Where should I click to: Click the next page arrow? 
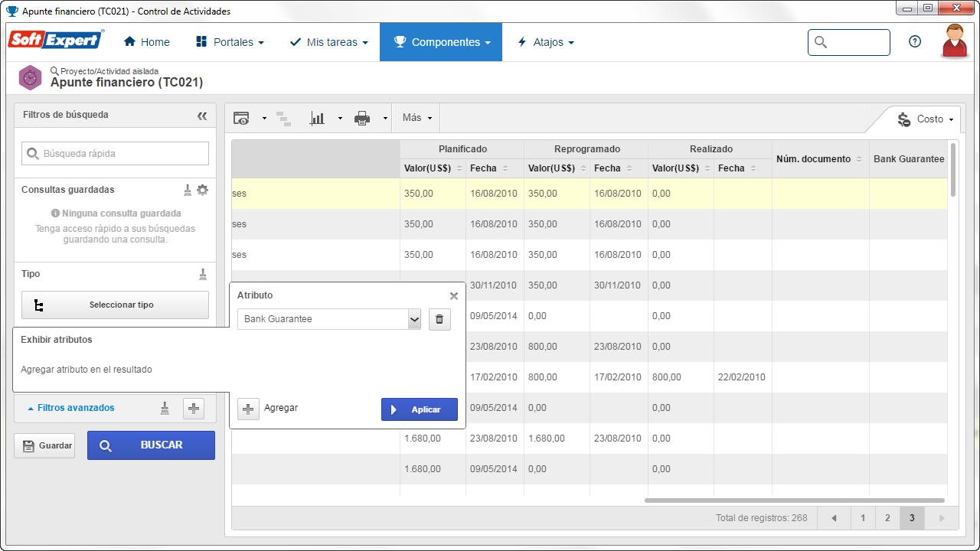[941, 518]
